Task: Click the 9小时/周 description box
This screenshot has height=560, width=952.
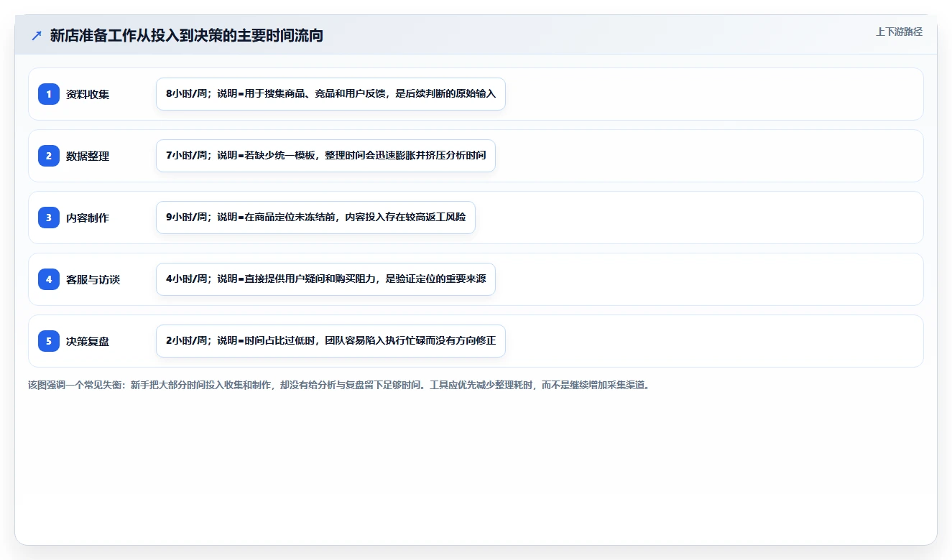Action: coord(315,218)
